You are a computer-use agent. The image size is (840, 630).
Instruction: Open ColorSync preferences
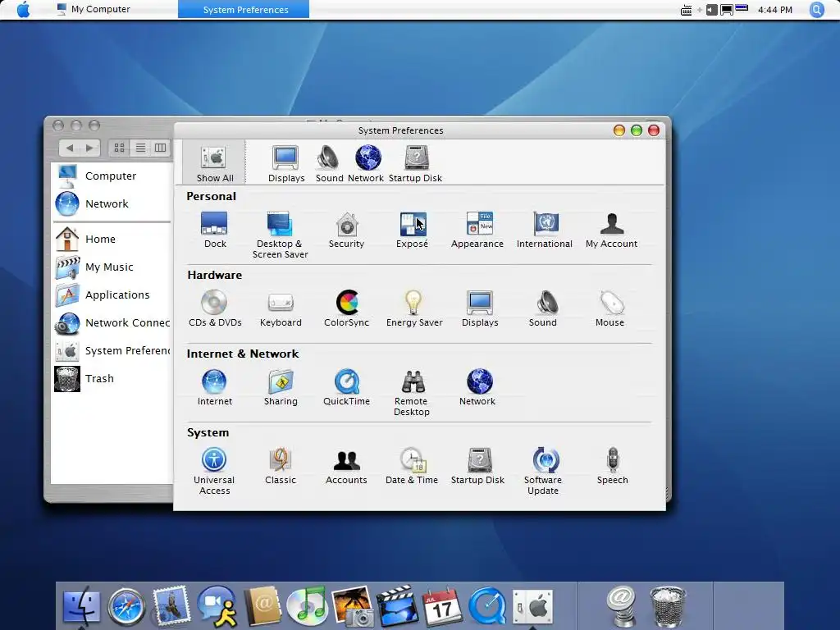[347, 308]
